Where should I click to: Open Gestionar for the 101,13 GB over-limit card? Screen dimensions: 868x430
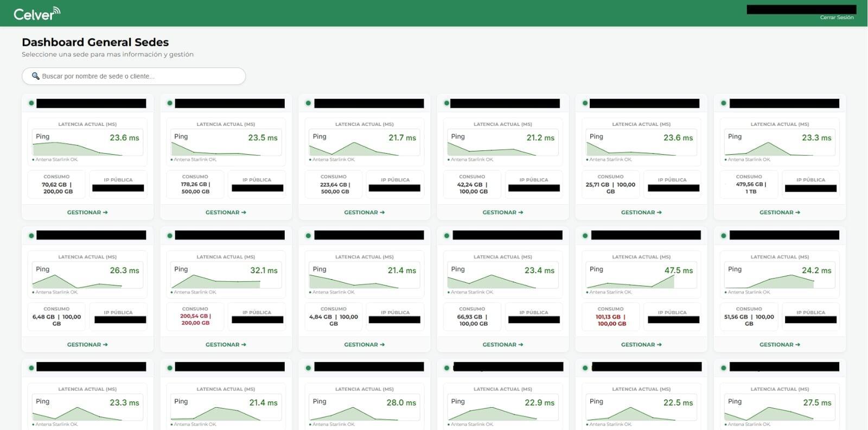(x=641, y=344)
